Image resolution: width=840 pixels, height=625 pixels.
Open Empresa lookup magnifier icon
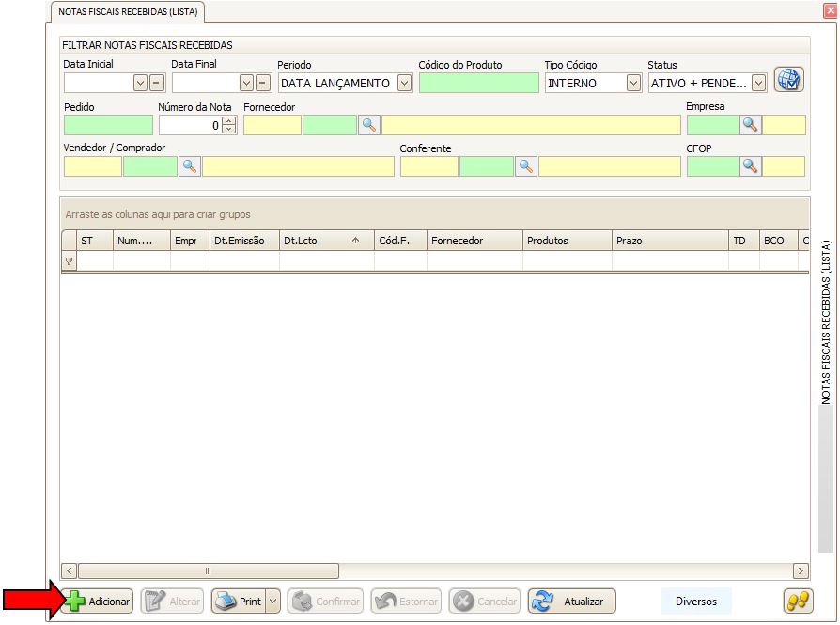750,125
